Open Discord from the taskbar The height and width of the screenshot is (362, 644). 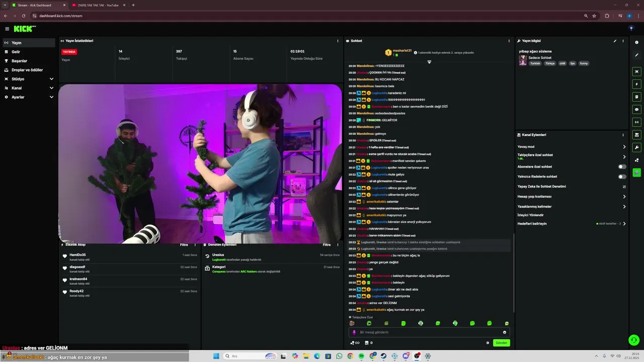406,356
